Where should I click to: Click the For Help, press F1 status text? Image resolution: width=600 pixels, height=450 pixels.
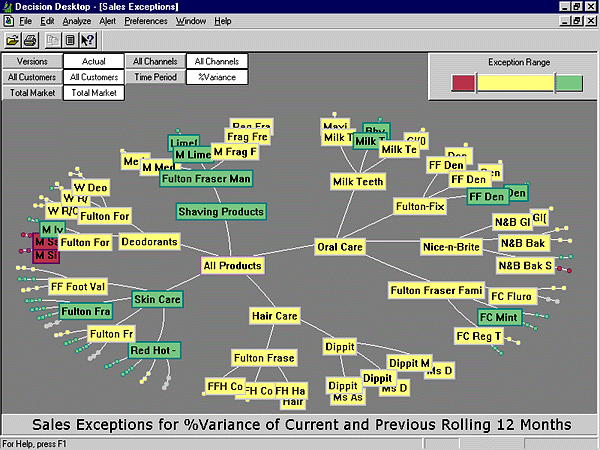coord(34,444)
